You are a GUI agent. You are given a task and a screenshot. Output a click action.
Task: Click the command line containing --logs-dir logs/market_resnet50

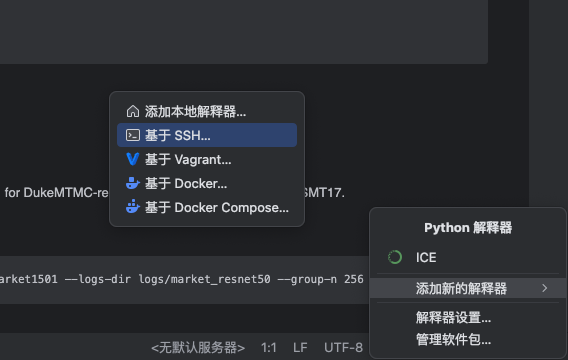pyautogui.click(x=181, y=279)
